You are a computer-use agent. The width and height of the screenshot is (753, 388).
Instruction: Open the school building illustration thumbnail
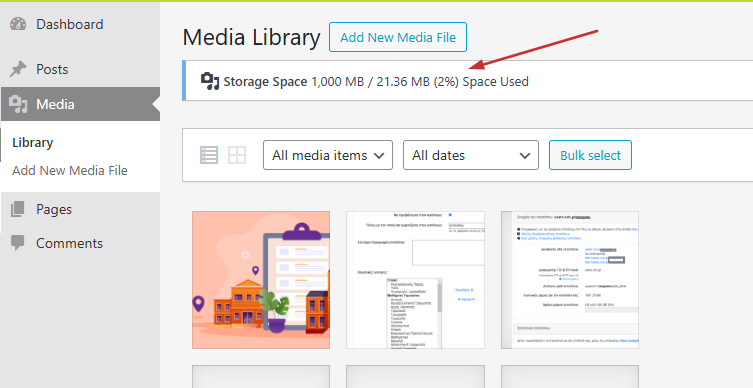(261, 280)
